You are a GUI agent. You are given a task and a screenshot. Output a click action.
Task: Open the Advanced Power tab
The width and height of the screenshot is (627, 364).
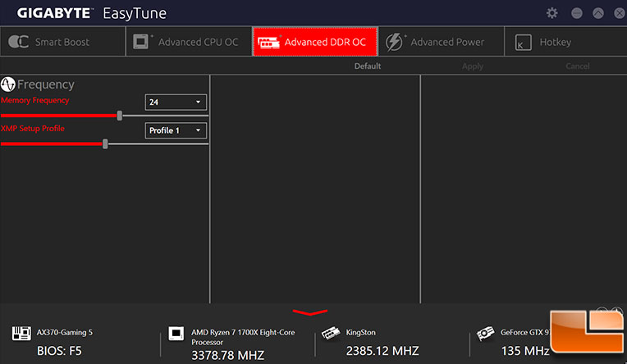(x=441, y=42)
